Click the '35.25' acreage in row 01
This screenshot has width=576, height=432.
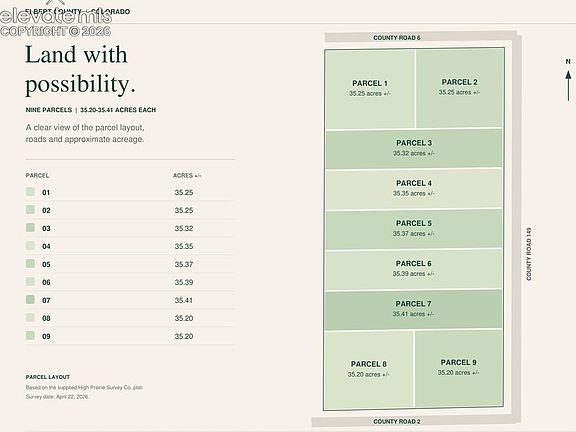click(184, 192)
